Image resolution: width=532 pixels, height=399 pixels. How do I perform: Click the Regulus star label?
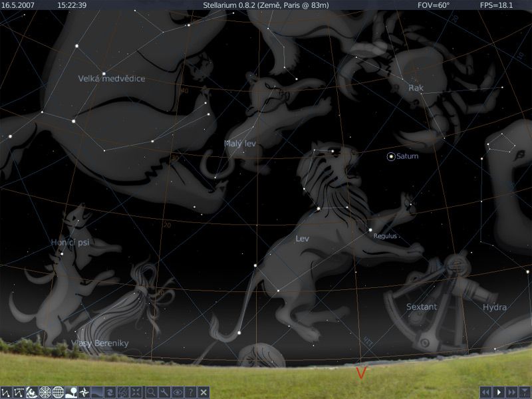[385, 236]
